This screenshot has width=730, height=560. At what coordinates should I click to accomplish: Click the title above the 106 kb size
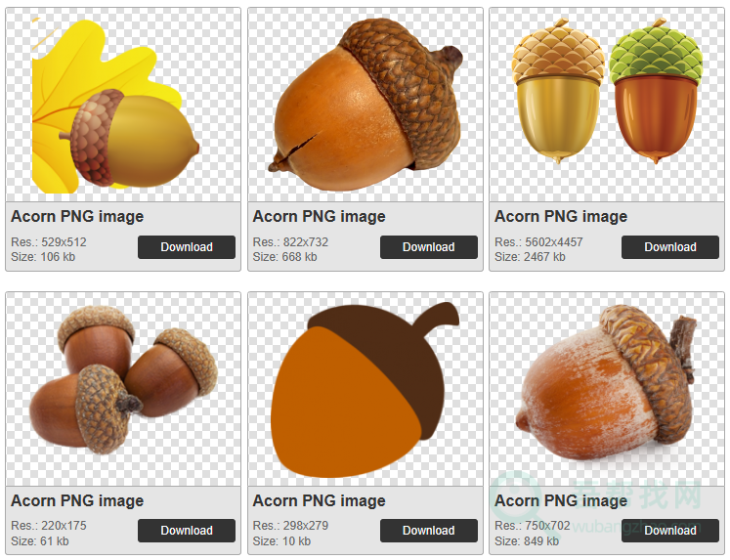click(x=77, y=217)
